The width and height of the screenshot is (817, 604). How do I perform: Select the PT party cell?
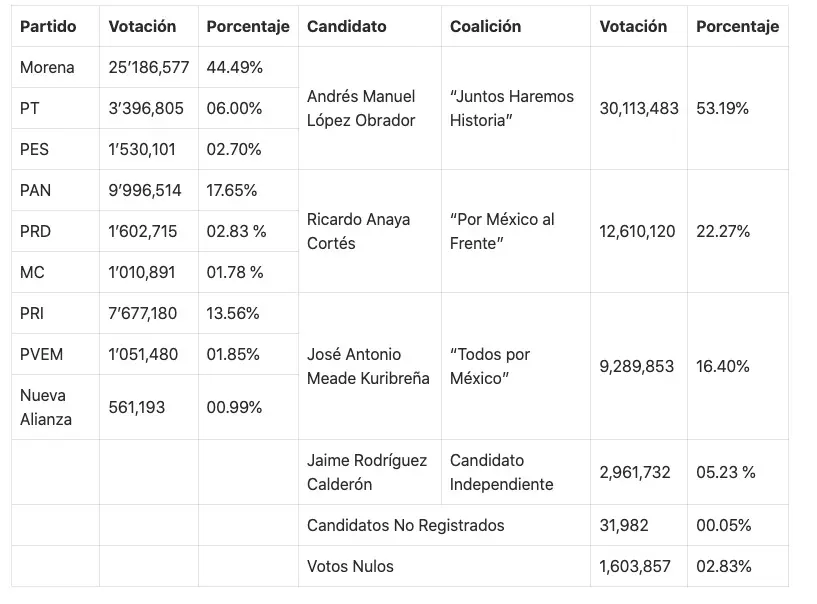click(30, 109)
